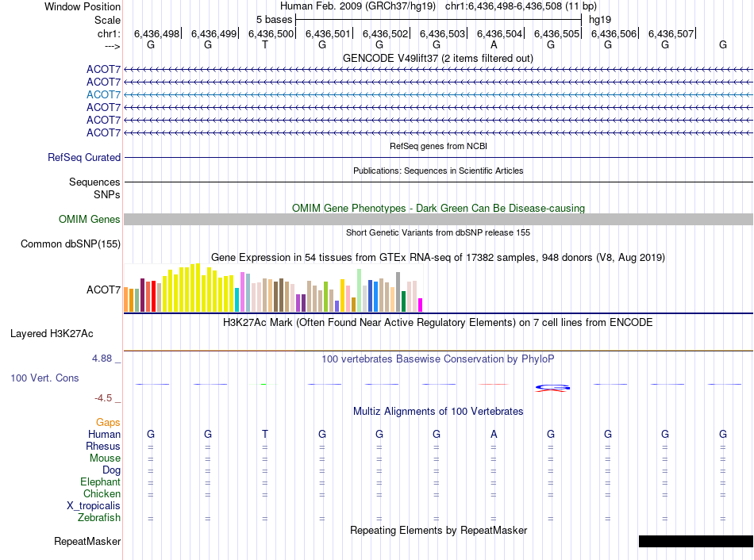The height and width of the screenshot is (560, 754).
Task: Click the T base in top sequence row
Action: [x=265, y=44]
